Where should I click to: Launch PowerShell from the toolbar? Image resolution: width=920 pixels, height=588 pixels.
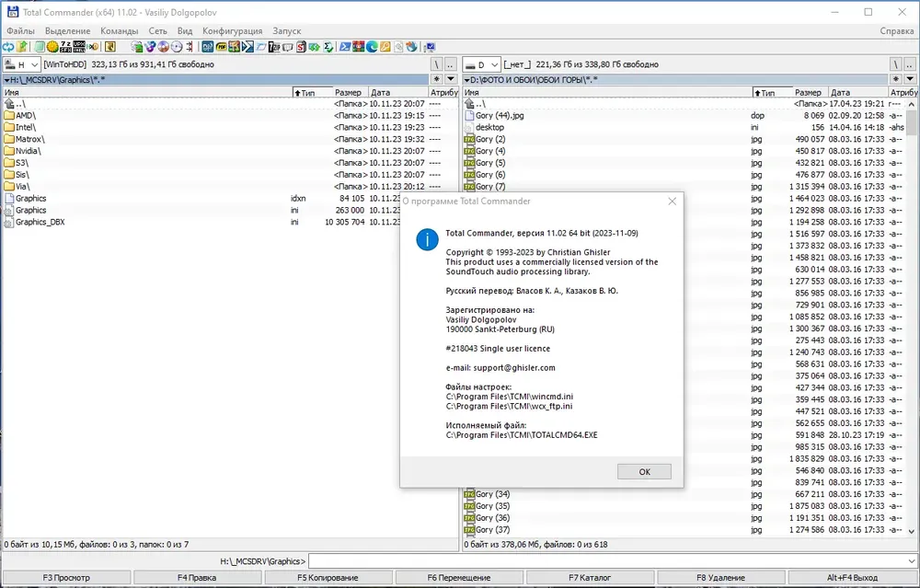(345, 47)
